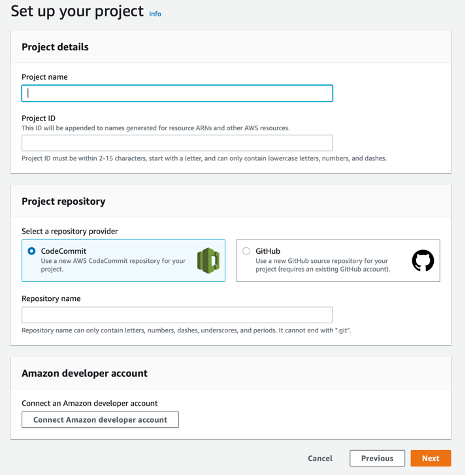Click the Project details section heading

55,47
